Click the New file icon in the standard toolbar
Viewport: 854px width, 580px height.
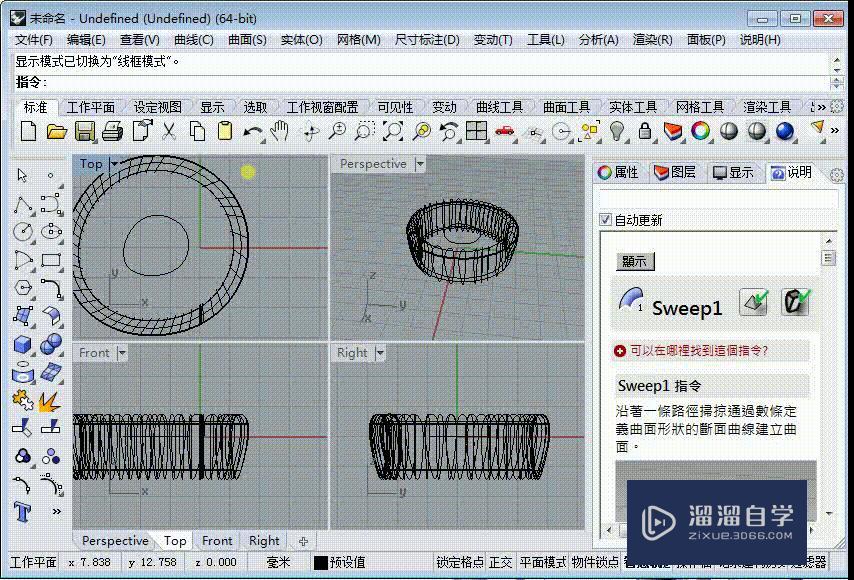point(28,131)
